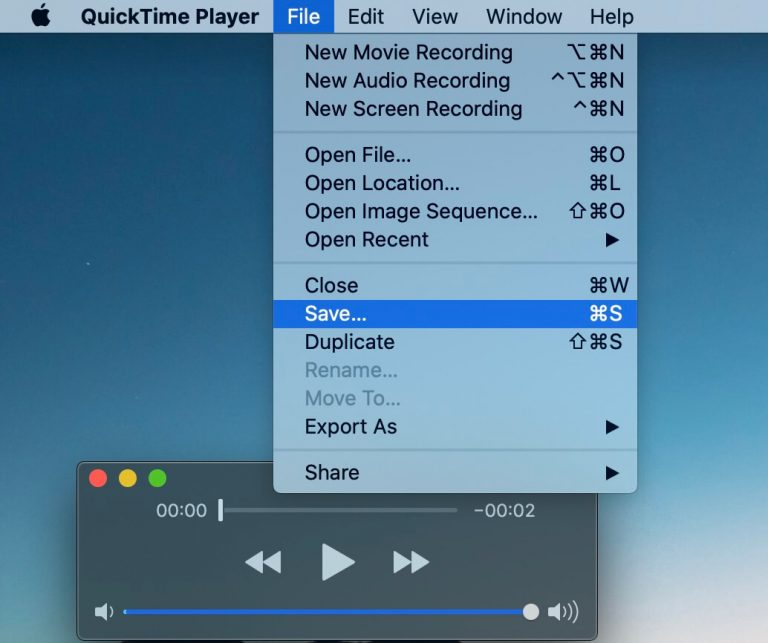The image size is (768, 643).
Task: Choose New Movie Recording
Action: click(455, 52)
